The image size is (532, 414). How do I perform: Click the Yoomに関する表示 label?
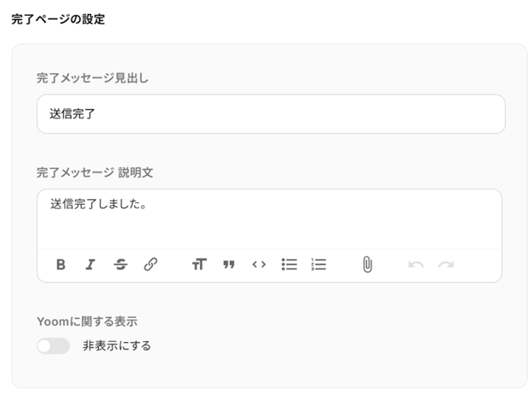(87, 321)
